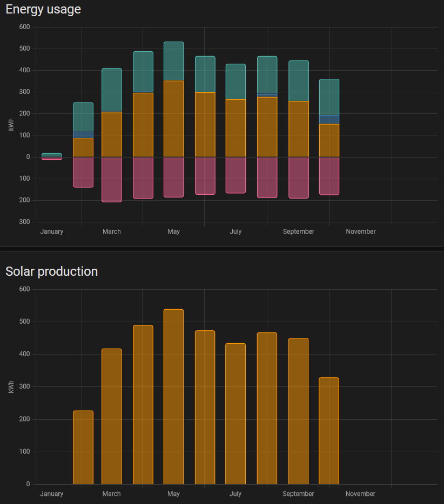Click May's pink negative bar in Energy usage
Image resolution: width=444 pixels, height=504 pixels.
pos(173,177)
